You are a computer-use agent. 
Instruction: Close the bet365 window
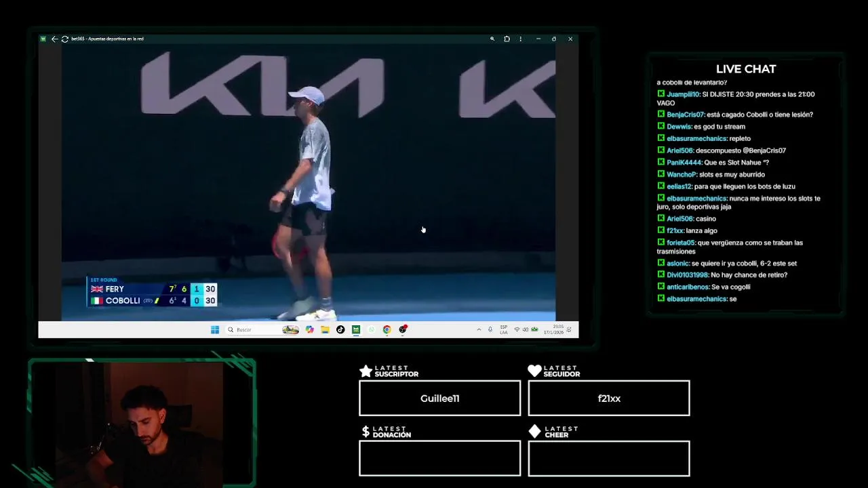pyautogui.click(x=570, y=39)
